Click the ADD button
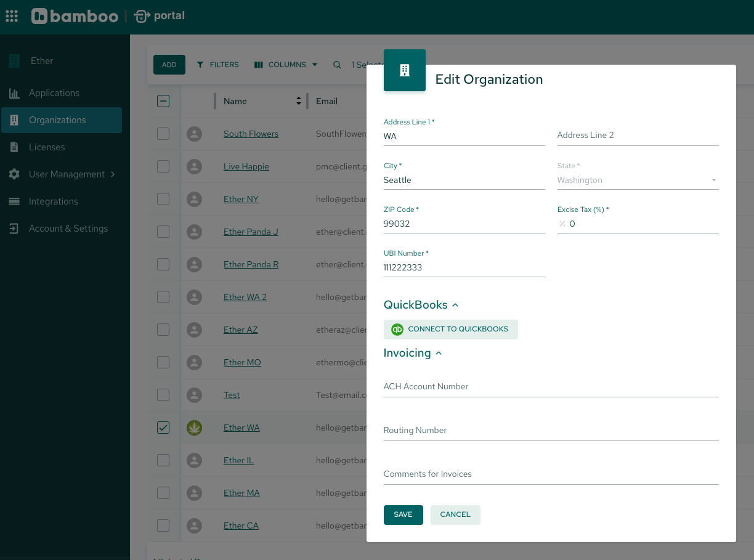Image resolution: width=754 pixels, height=560 pixels. (169, 65)
